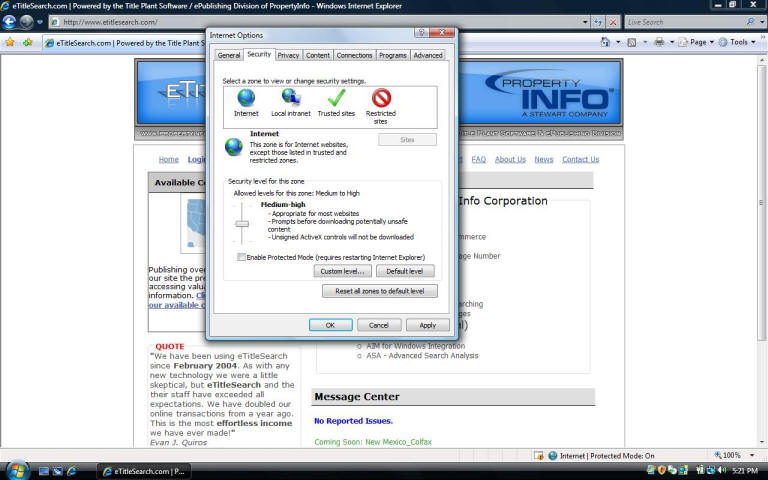
Task: Open the Recent Pages dropdown next to Forward
Action: click(40, 22)
